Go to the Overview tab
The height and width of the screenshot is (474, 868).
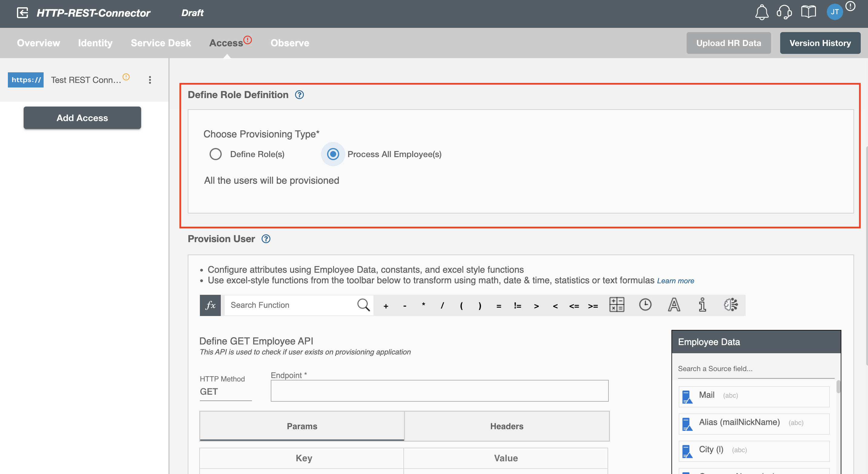38,43
